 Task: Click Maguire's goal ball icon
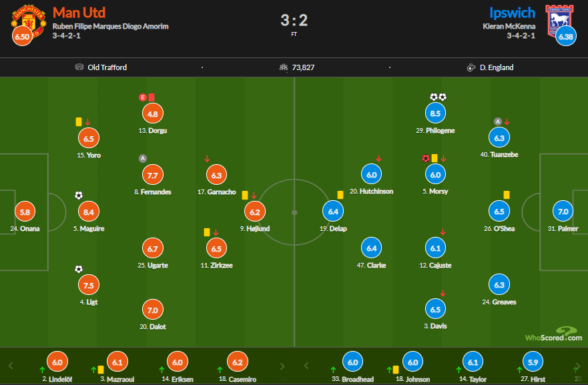(78, 196)
